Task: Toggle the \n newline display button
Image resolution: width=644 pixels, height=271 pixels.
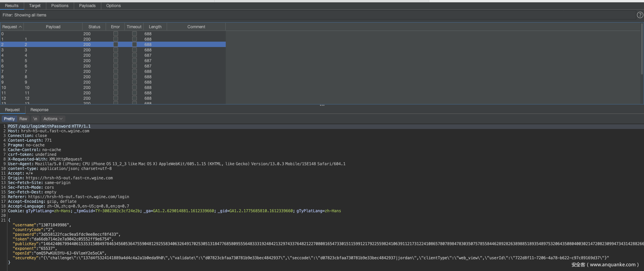Action: click(x=35, y=119)
